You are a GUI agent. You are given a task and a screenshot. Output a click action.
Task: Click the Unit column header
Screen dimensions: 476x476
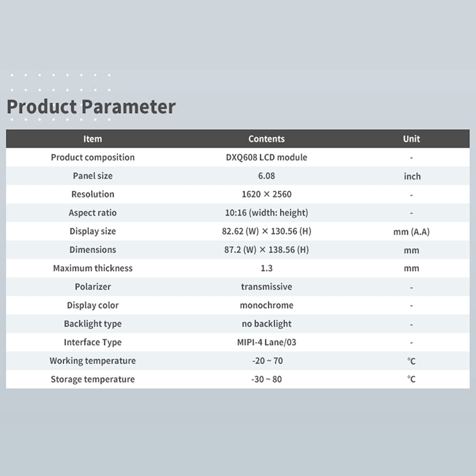(x=411, y=139)
